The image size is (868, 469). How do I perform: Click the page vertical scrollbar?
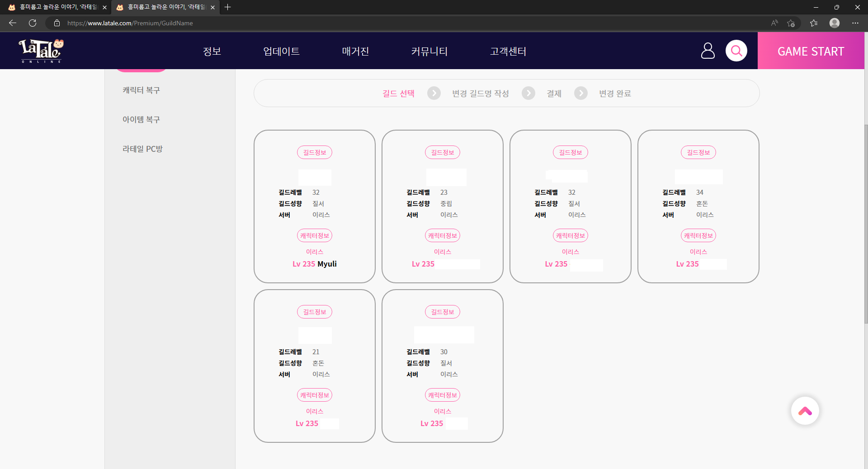click(866, 224)
